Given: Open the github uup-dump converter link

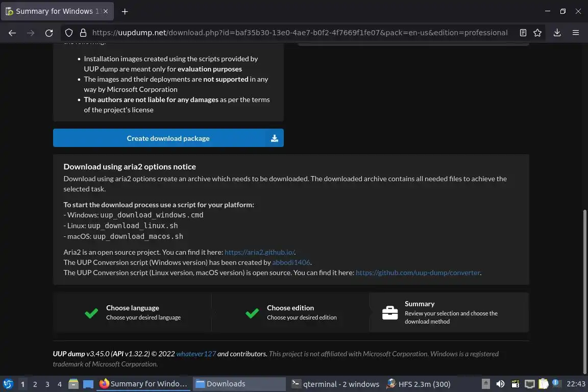Looking at the screenshot, I should 418,273.
